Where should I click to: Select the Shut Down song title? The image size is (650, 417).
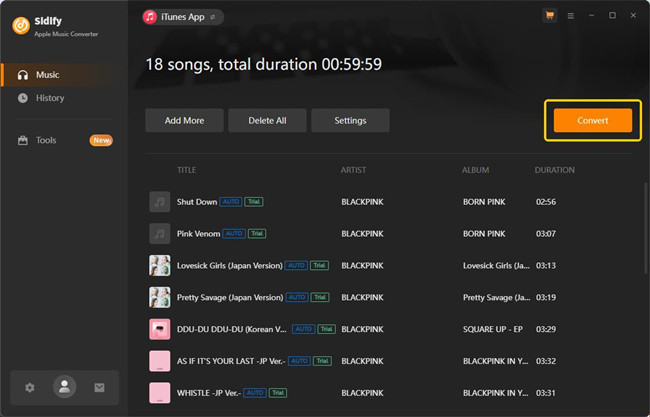197,202
